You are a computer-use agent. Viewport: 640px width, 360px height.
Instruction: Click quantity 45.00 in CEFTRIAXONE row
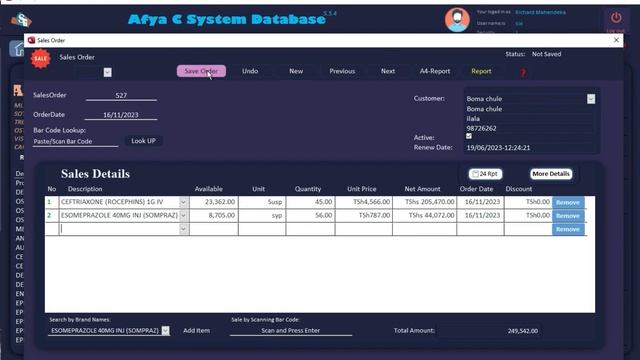click(311, 202)
